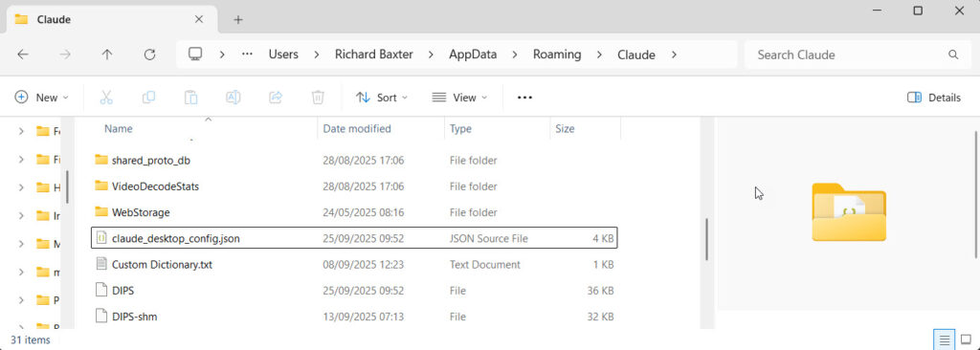
Task: Click the search magnifier icon
Action: (953, 55)
